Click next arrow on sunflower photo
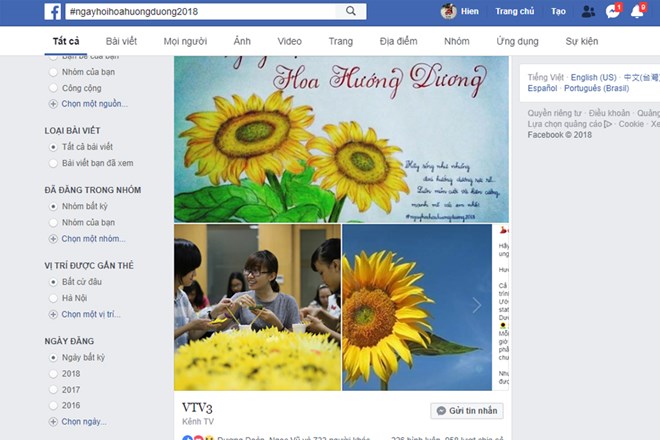This screenshot has width=660, height=440. pos(476,305)
